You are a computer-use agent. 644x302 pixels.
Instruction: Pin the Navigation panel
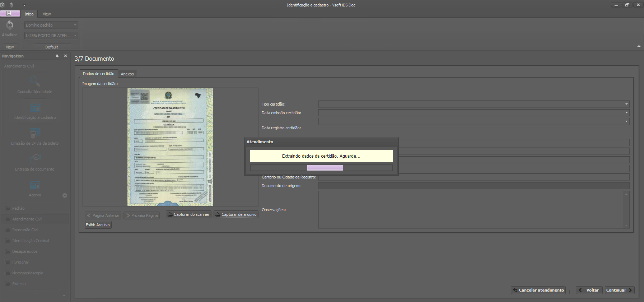[x=57, y=56]
